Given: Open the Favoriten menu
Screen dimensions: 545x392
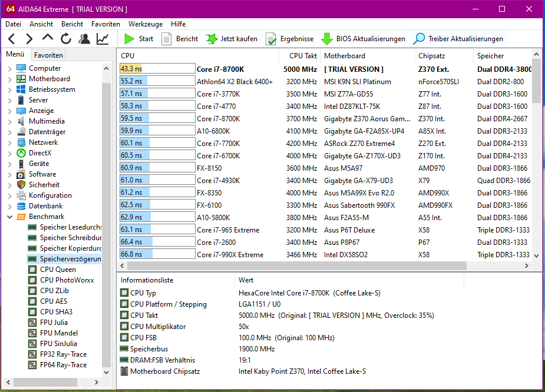Looking at the screenshot, I should [105, 24].
